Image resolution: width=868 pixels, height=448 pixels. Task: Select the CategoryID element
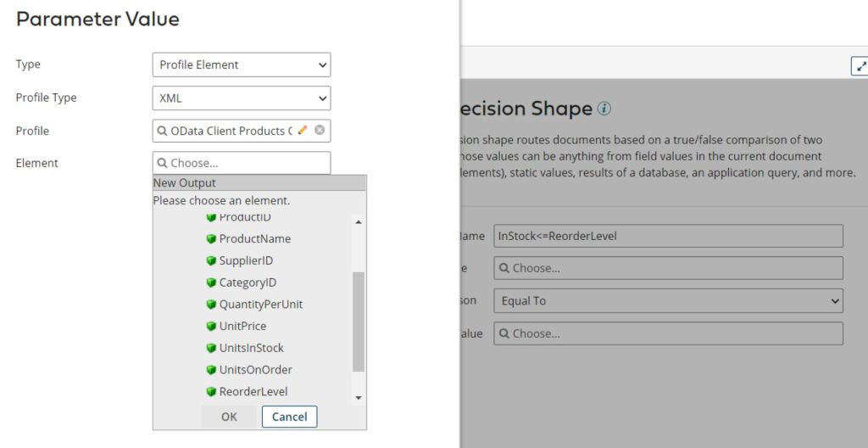[248, 283]
